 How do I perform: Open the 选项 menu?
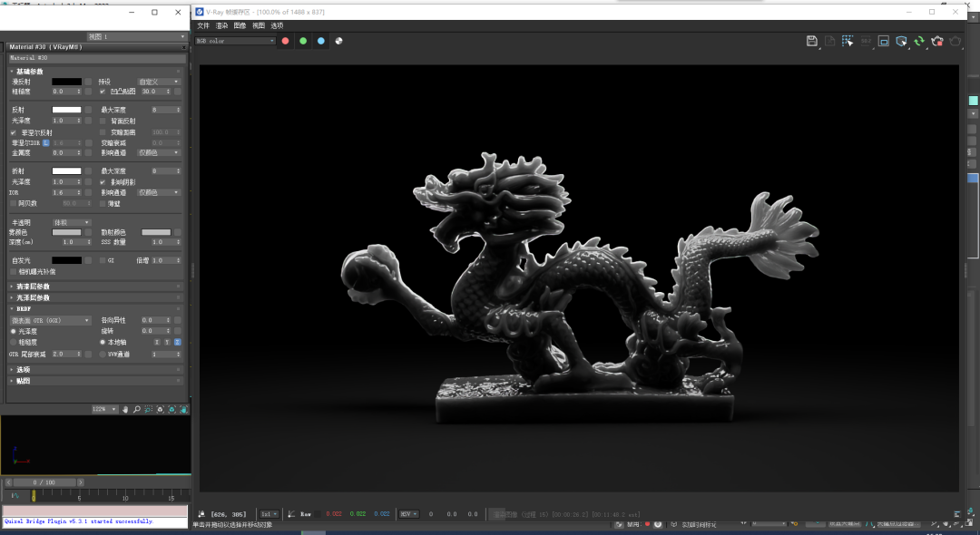point(278,25)
